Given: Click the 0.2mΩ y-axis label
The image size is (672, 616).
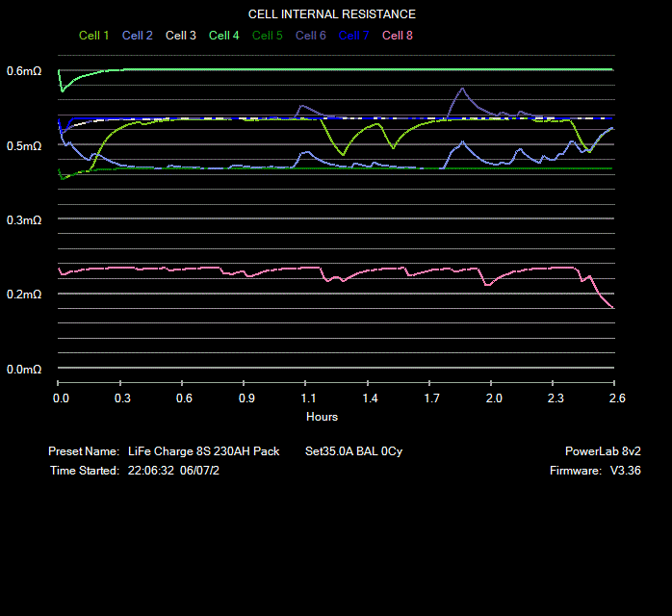Looking at the screenshot, I should (x=24, y=295).
